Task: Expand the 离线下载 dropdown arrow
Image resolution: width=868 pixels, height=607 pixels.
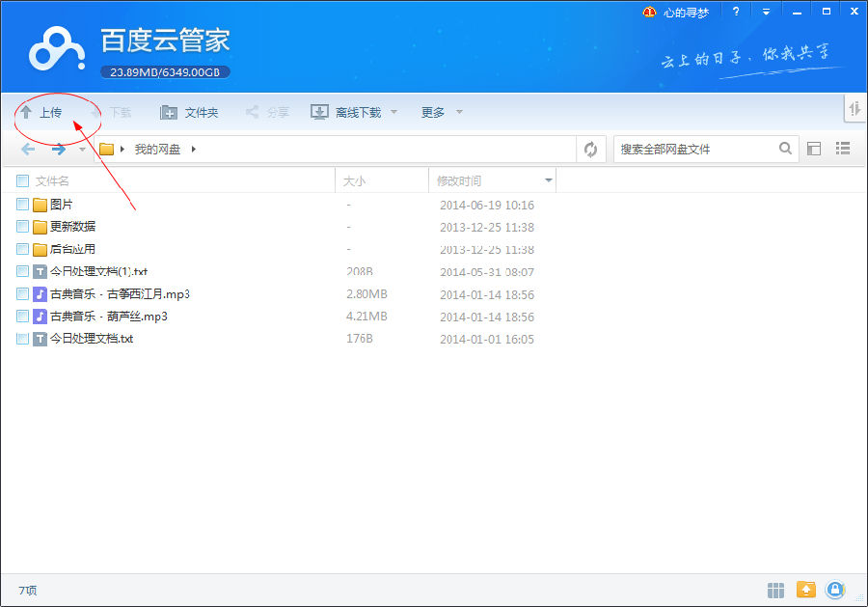Action: click(394, 112)
